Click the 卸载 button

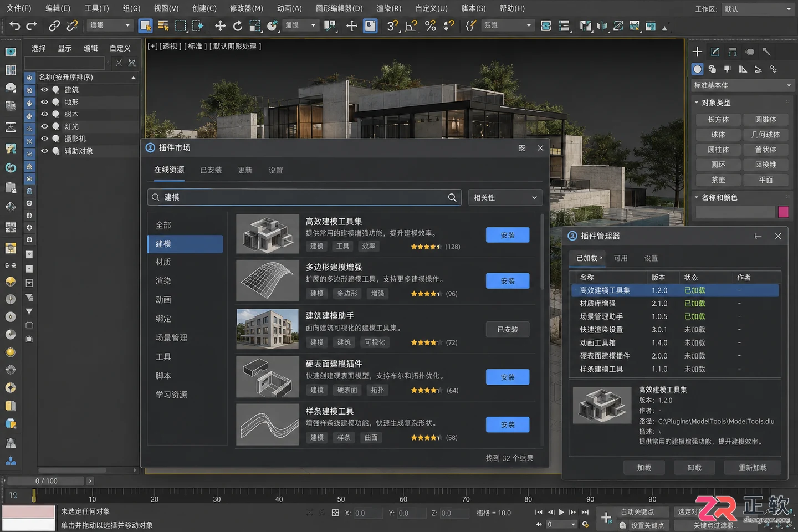pyautogui.click(x=694, y=468)
